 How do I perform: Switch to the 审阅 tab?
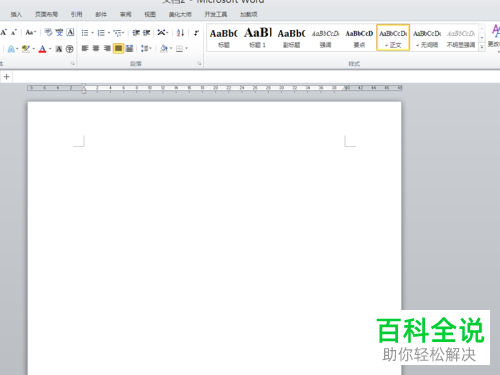coord(126,14)
